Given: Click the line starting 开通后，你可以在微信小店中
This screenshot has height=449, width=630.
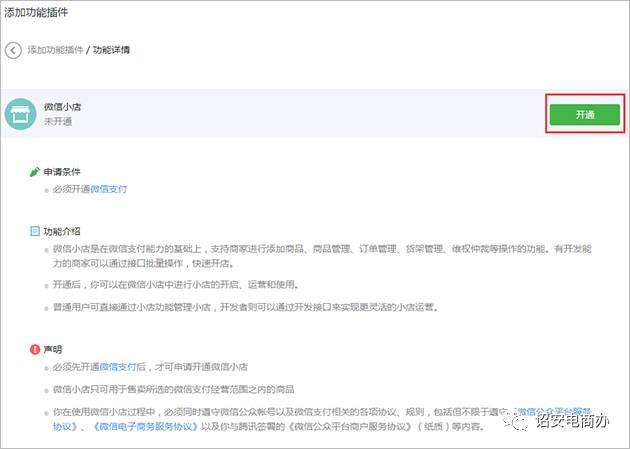Looking at the screenshot, I should tap(176, 285).
